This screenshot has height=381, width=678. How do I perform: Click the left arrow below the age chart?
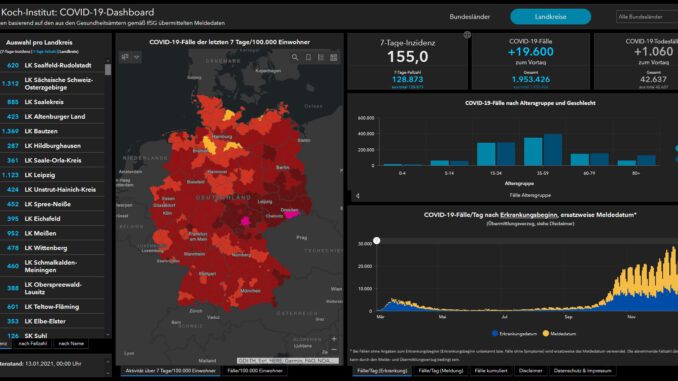[358, 196]
